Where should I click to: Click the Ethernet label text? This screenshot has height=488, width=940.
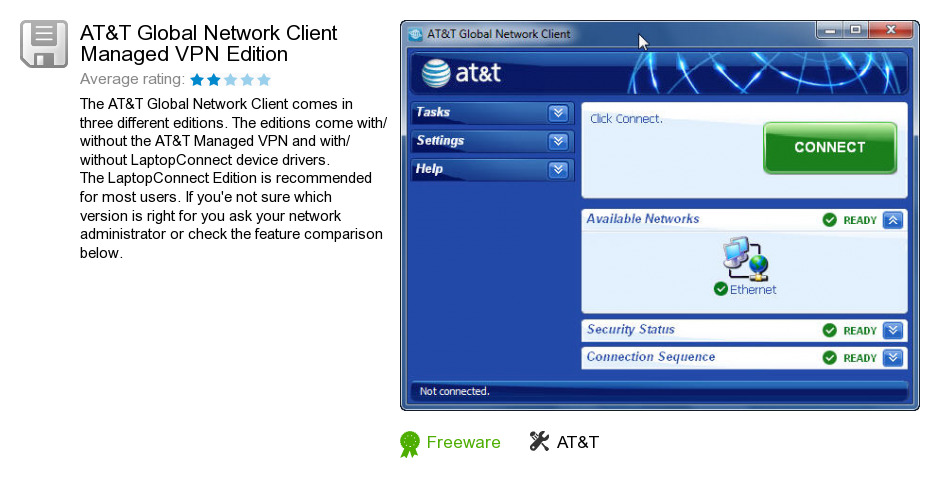pyautogui.click(x=753, y=290)
